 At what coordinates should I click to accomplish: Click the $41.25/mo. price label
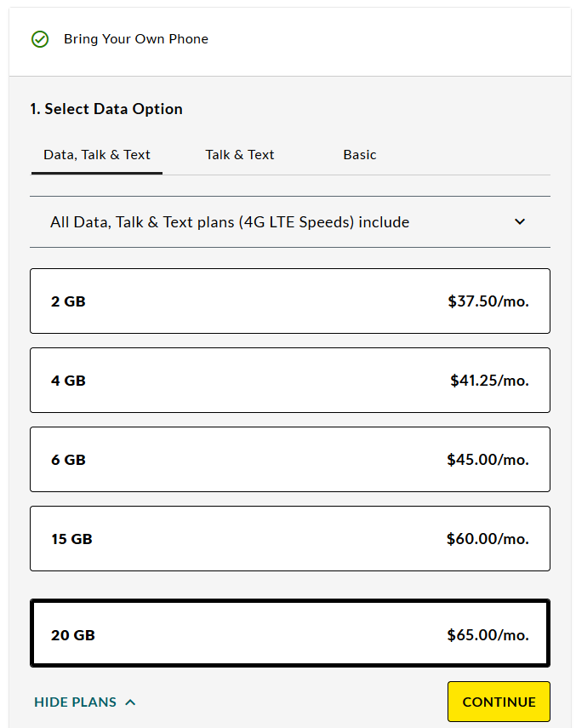point(489,381)
